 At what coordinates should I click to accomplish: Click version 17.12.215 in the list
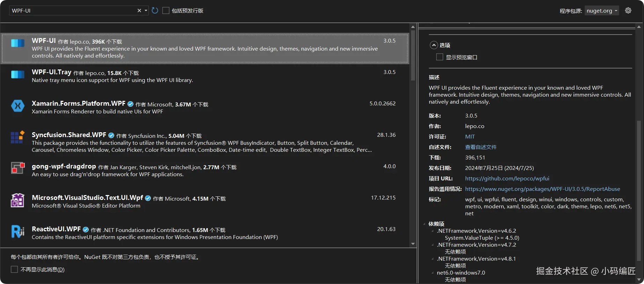(383, 198)
